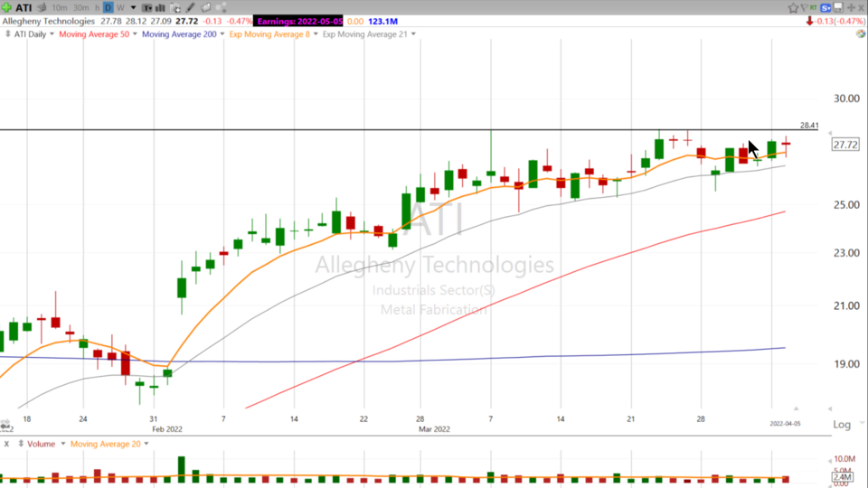
Task: Select the pencil drawing tool
Action: point(191,8)
